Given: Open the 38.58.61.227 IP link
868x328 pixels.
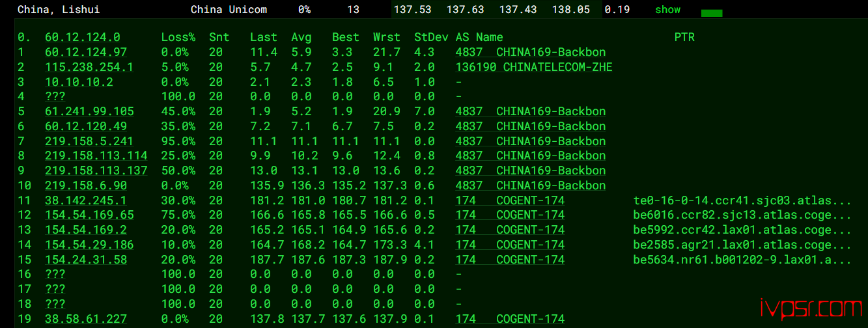Looking at the screenshot, I should (86, 319).
